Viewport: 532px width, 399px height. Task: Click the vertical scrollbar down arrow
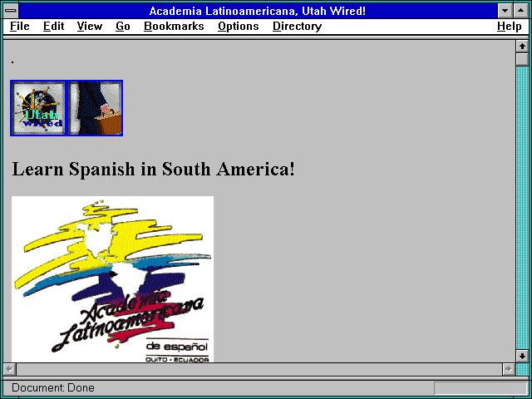coord(522,356)
